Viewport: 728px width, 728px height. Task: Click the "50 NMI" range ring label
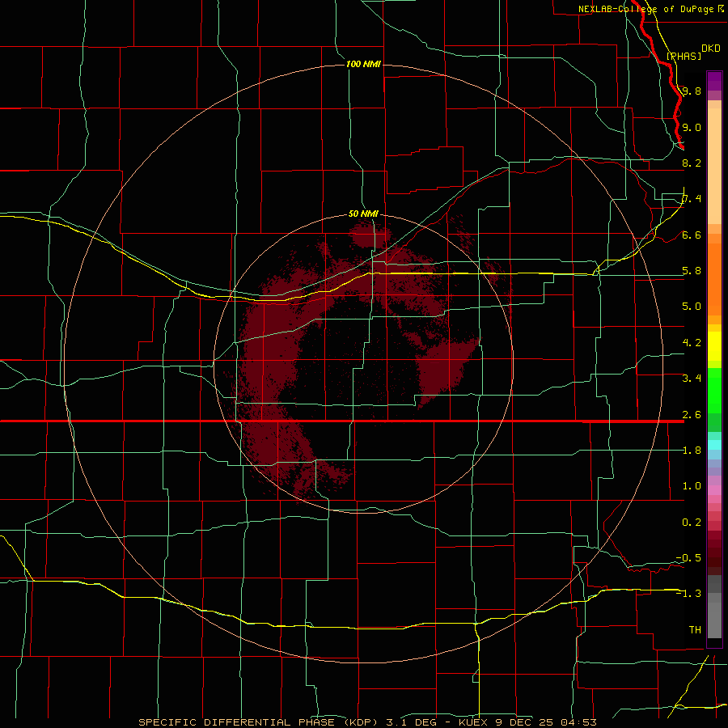click(363, 214)
